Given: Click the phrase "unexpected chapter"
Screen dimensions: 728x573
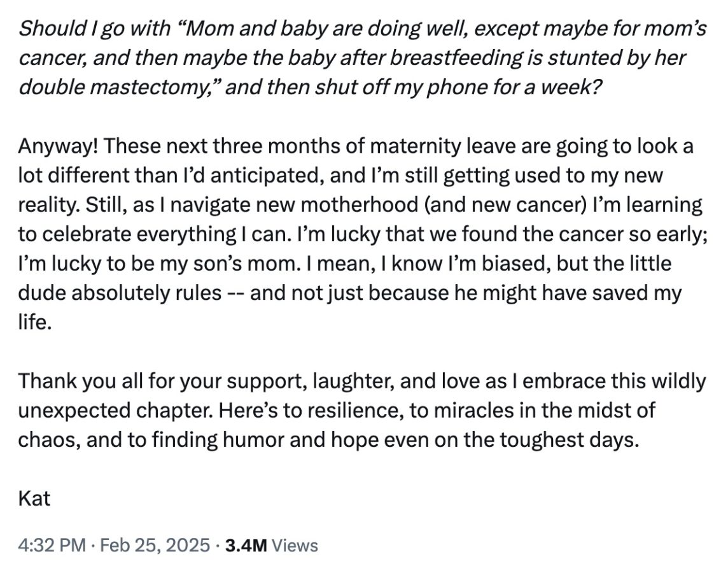Looking at the screenshot, I should coord(115,411).
